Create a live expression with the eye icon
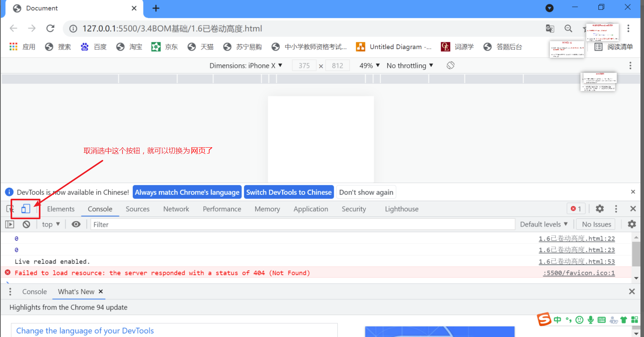This screenshot has height=337, width=644. (76, 224)
